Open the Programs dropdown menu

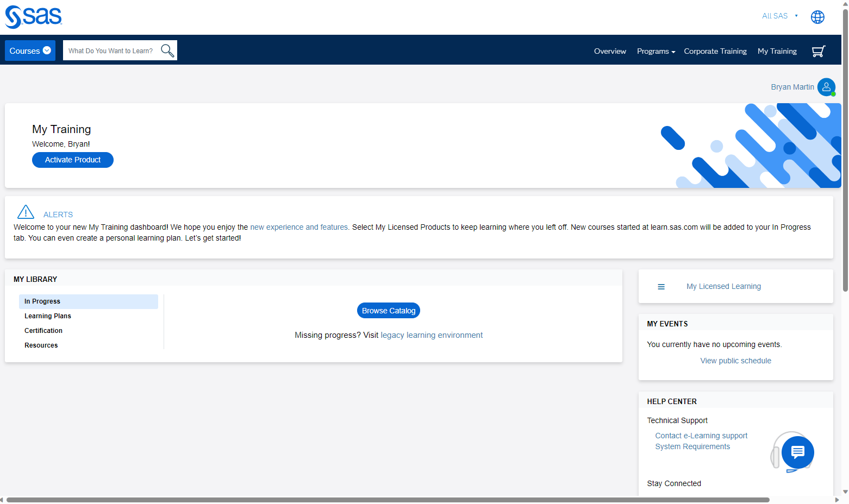click(656, 51)
